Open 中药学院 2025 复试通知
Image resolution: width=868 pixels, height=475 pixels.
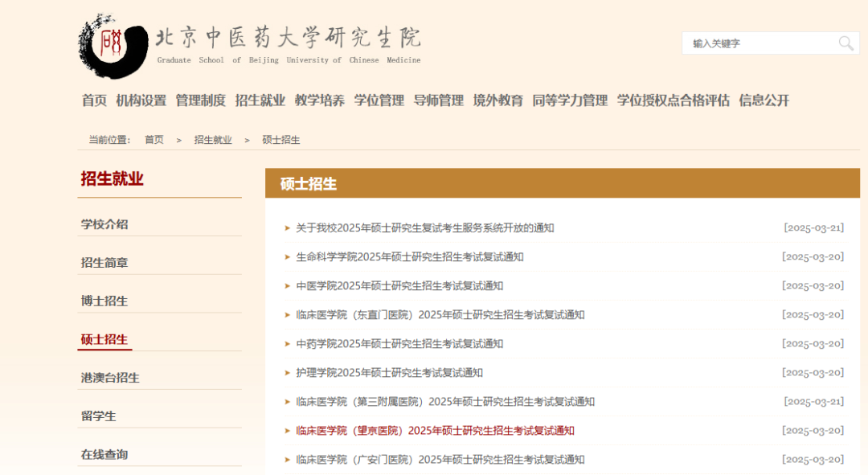(399, 344)
